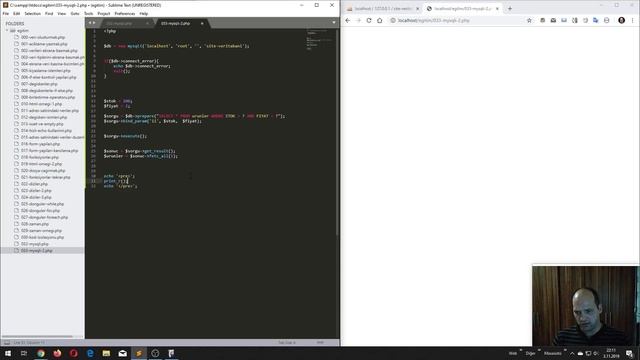Click the egitim folder icon in Sublime sidebar
Viewport: 640px width, 360px height.
(x=12, y=31)
